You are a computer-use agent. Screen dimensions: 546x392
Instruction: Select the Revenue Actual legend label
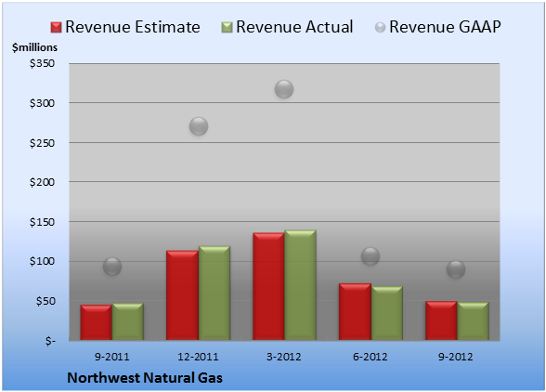[294, 27]
